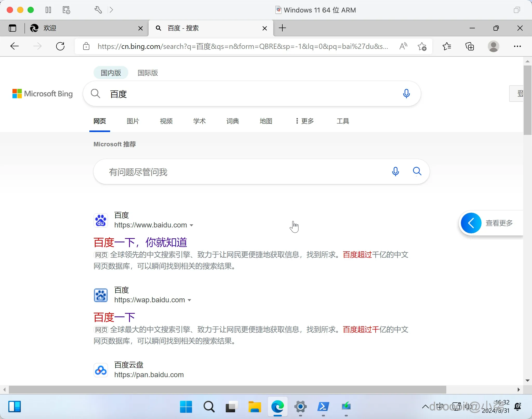Start voice search with the microphone icon
Viewport: 532px width, 419px height.
point(406,94)
